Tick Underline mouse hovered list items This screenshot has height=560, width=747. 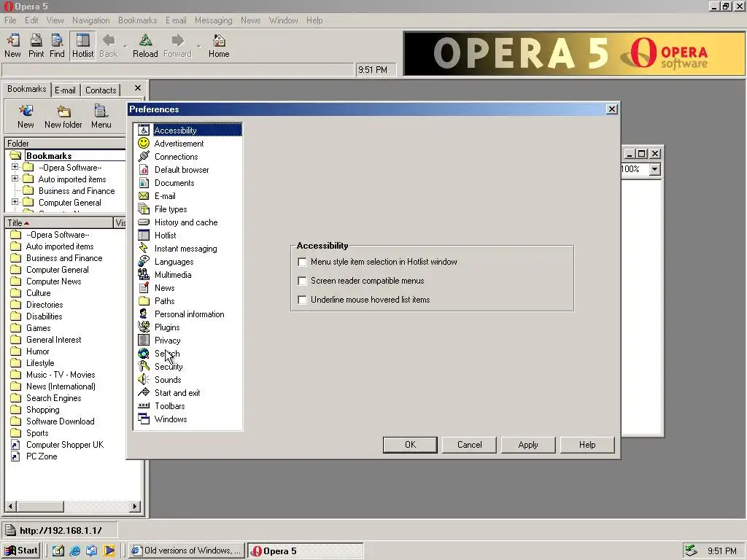pyautogui.click(x=302, y=300)
